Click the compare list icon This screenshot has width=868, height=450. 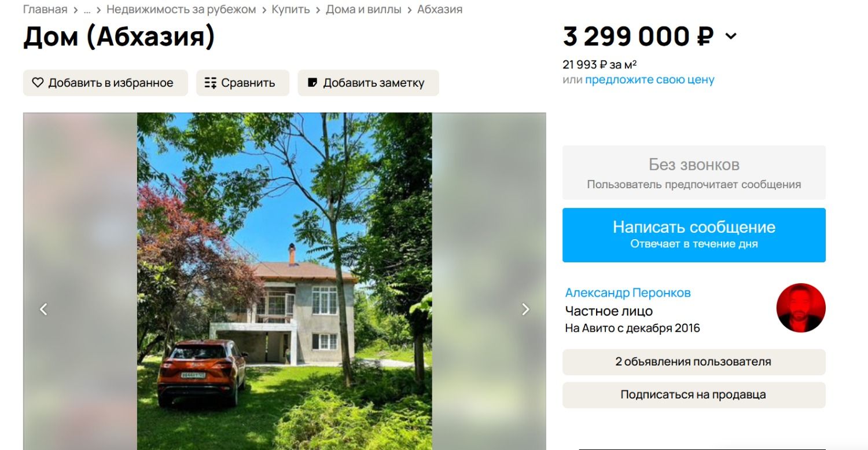[x=211, y=83]
